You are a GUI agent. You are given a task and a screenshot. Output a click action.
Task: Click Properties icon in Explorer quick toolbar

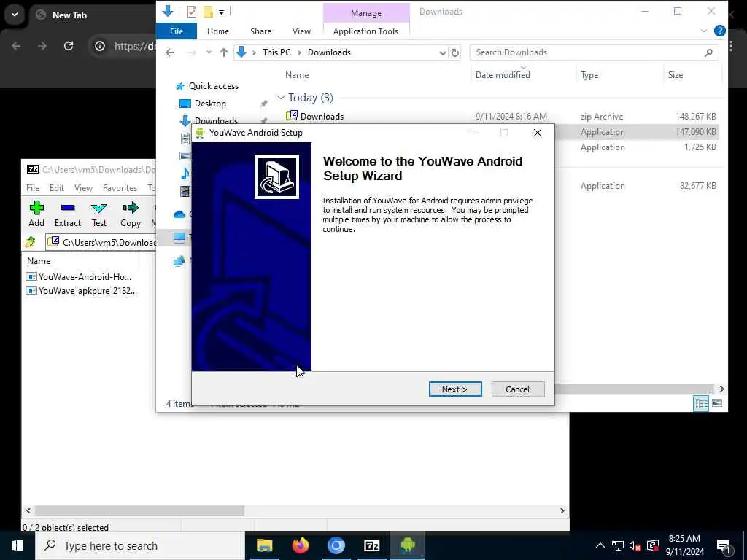[192, 12]
